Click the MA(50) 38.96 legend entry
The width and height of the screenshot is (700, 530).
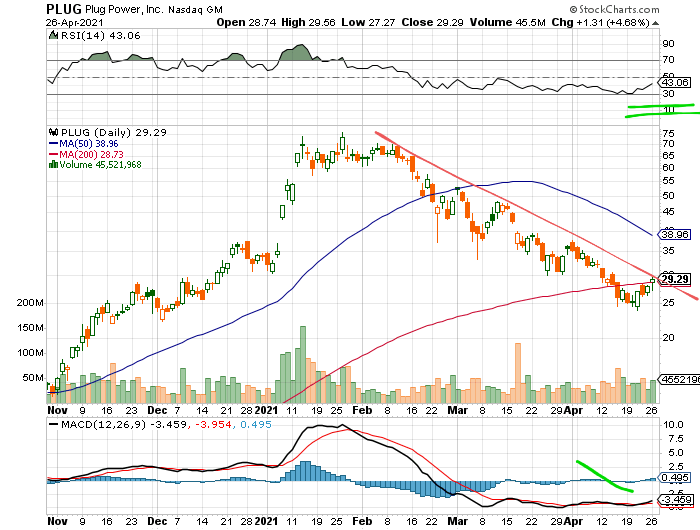click(x=89, y=144)
